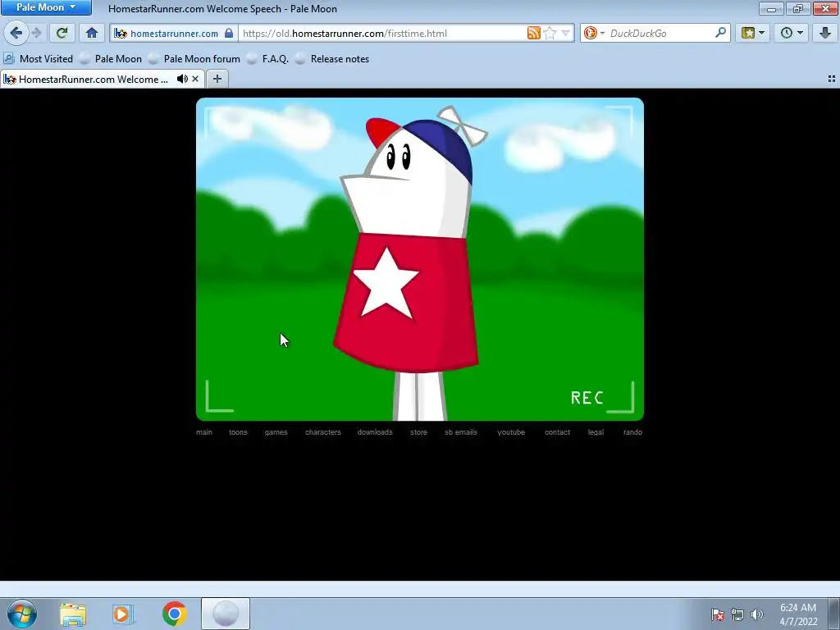This screenshot has height=630, width=840.
Task: Open the network tray icon
Action: click(737, 614)
